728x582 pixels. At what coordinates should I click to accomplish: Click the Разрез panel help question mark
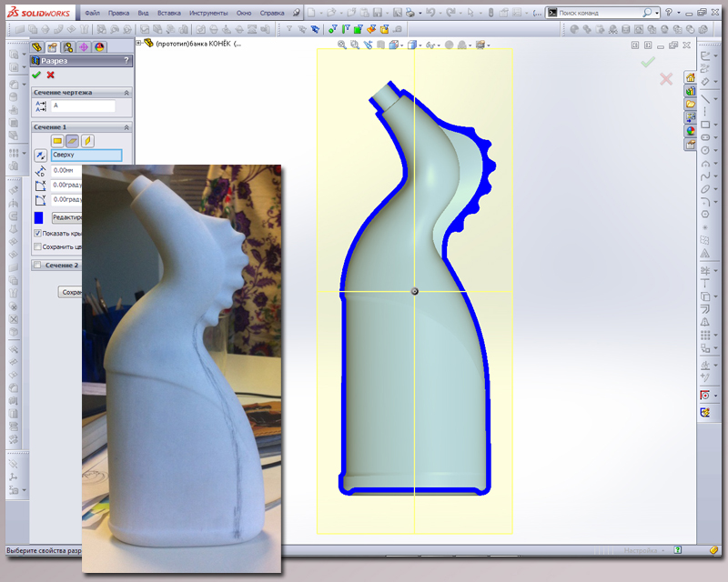point(126,60)
